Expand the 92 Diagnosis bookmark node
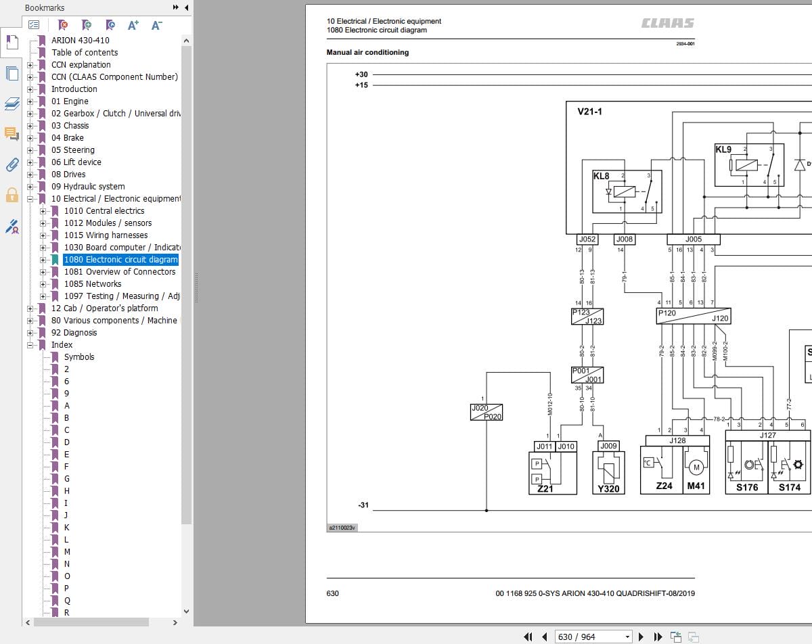This screenshot has width=812, height=644. [30, 333]
